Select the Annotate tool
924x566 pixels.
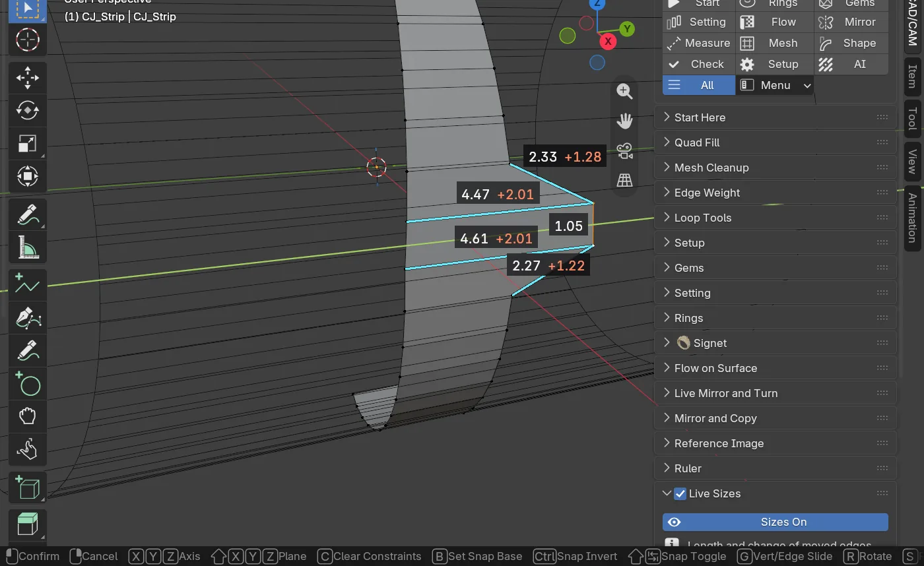[x=27, y=214]
